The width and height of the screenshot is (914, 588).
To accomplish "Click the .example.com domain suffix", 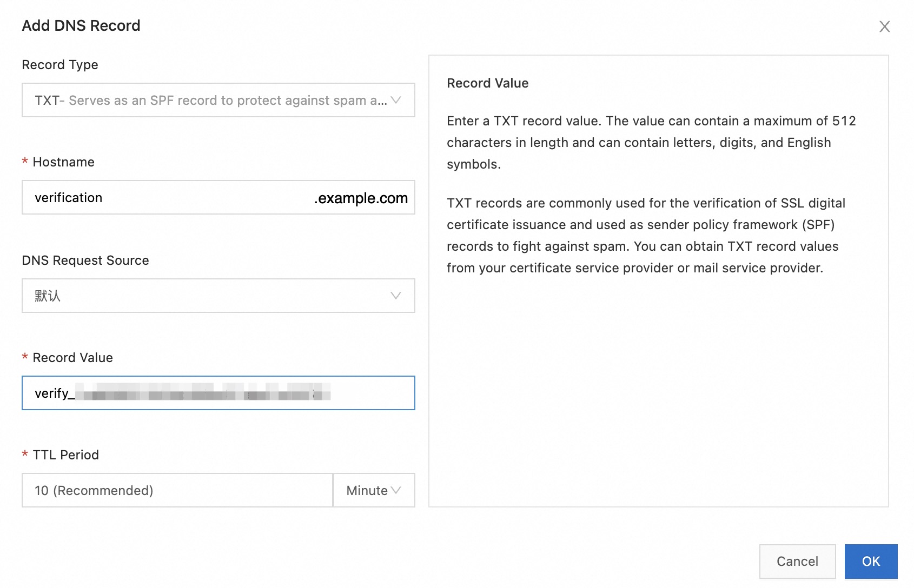I will [x=361, y=198].
